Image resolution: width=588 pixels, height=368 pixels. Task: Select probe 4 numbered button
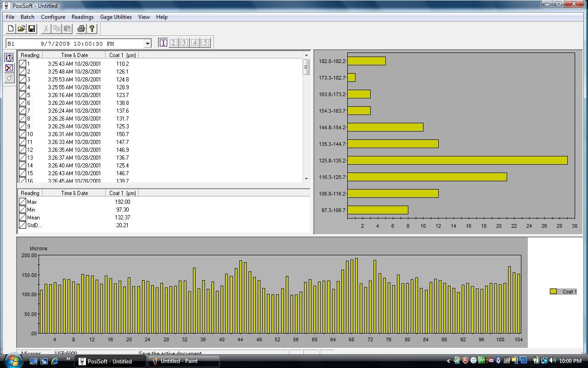click(195, 43)
